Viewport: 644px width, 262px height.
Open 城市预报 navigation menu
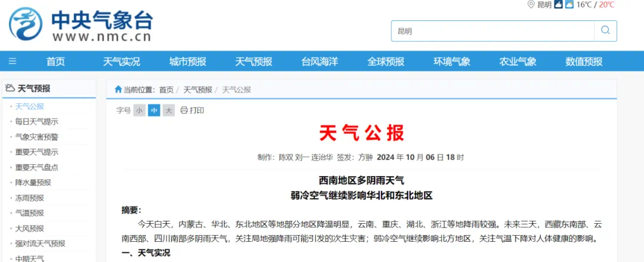tap(187, 61)
